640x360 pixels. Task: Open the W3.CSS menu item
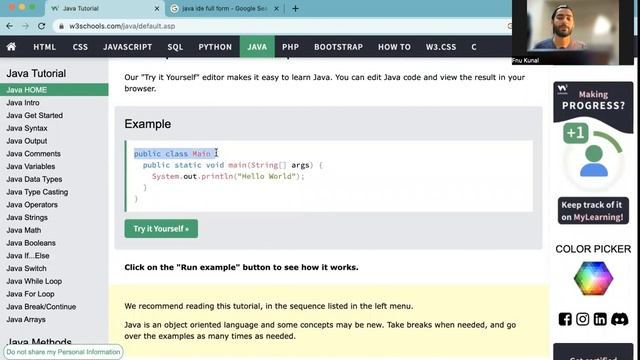pyautogui.click(x=441, y=47)
